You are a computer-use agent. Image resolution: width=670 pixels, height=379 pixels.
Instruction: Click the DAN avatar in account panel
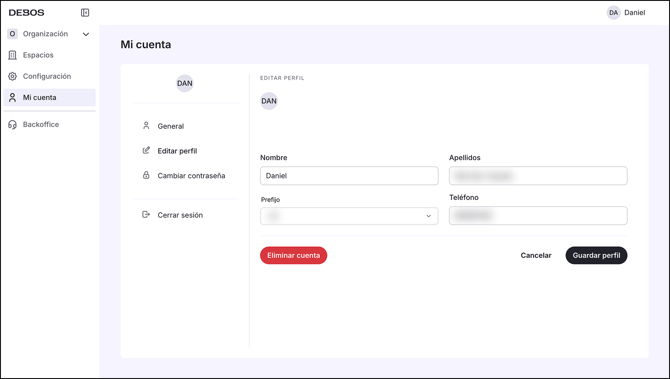tap(185, 83)
